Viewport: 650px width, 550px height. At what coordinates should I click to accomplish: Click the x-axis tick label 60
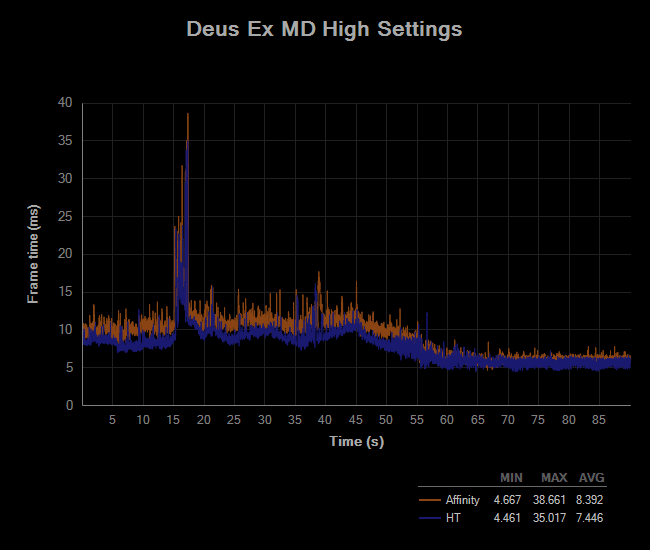[x=447, y=420]
